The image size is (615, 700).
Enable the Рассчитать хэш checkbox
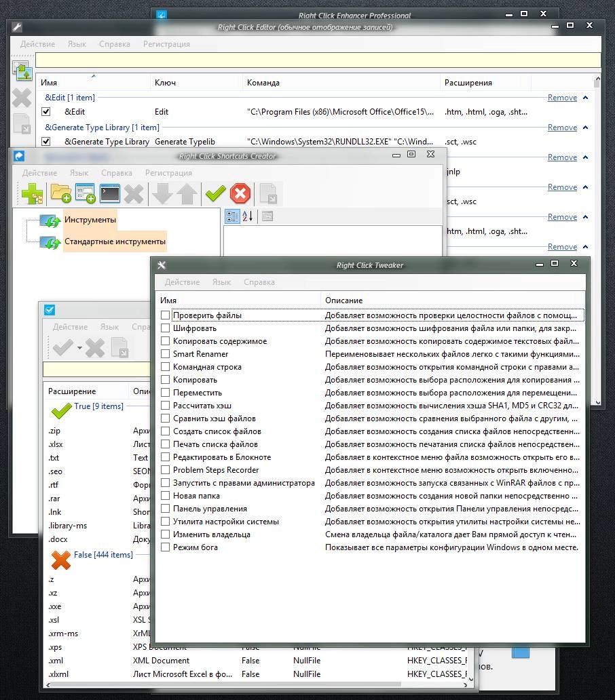[x=165, y=406]
